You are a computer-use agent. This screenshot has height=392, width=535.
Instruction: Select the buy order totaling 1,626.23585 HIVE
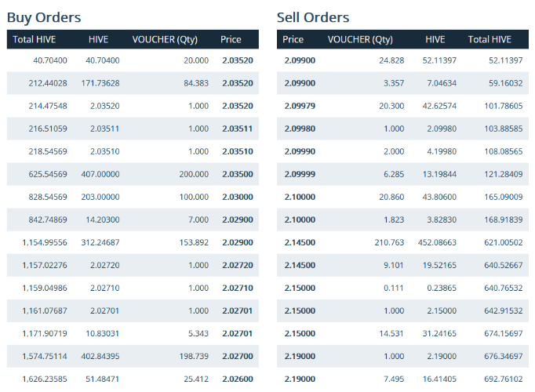coord(133,379)
